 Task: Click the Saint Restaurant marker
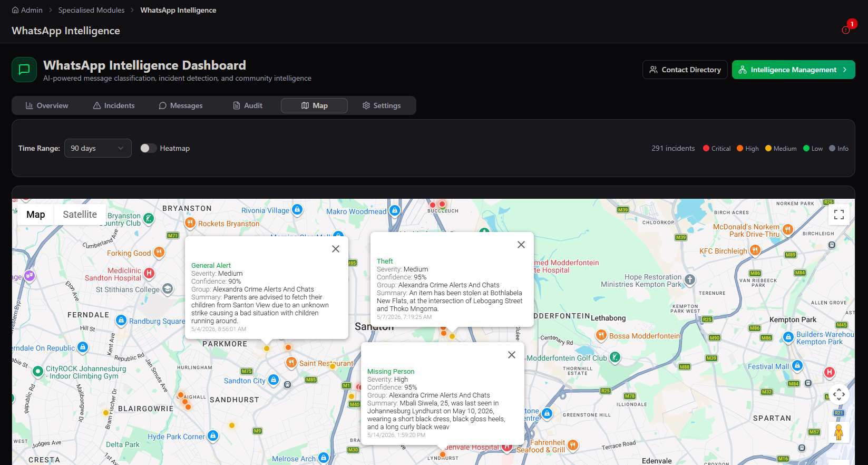pyautogui.click(x=291, y=363)
